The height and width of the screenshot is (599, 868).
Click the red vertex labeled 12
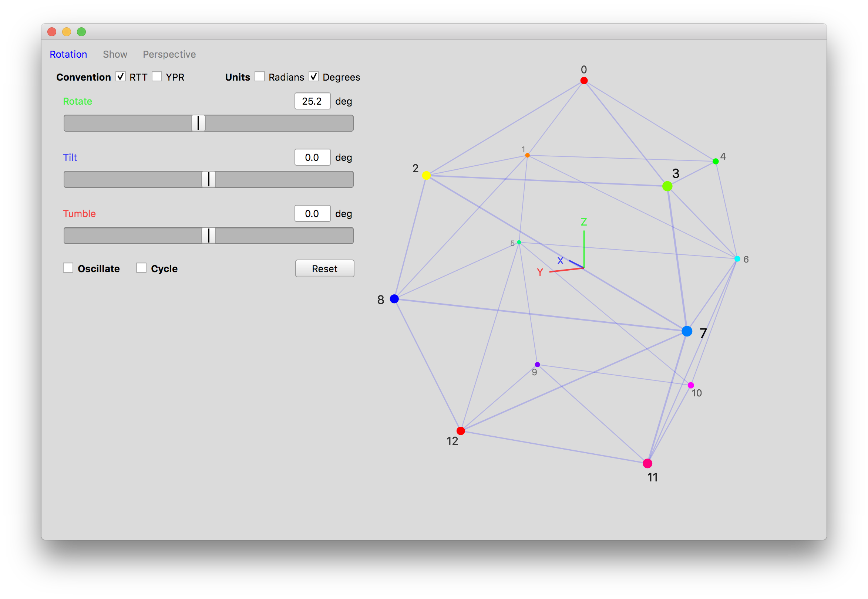[461, 430]
